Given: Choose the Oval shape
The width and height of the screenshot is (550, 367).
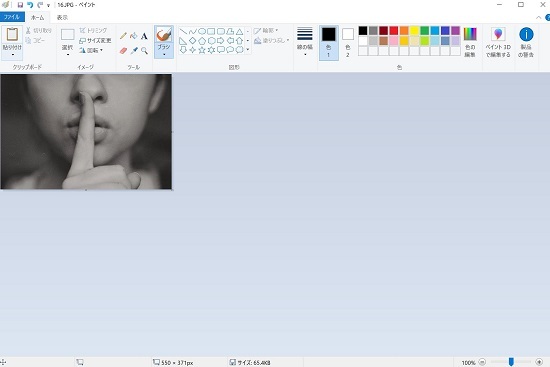Looking at the screenshot, I should click(x=202, y=31).
